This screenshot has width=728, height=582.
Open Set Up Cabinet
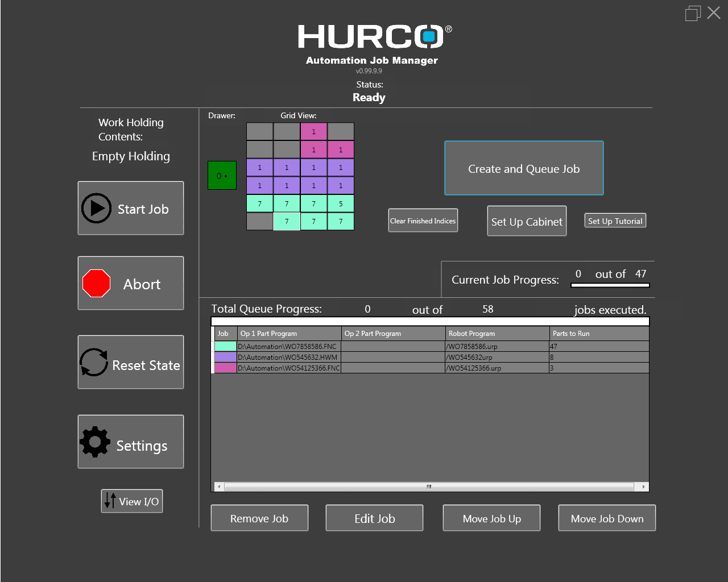527,221
